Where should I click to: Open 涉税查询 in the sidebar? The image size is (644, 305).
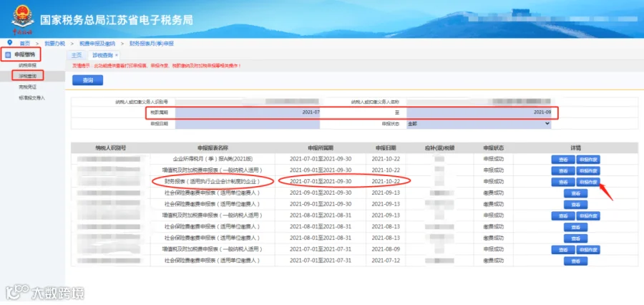pyautogui.click(x=27, y=76)
